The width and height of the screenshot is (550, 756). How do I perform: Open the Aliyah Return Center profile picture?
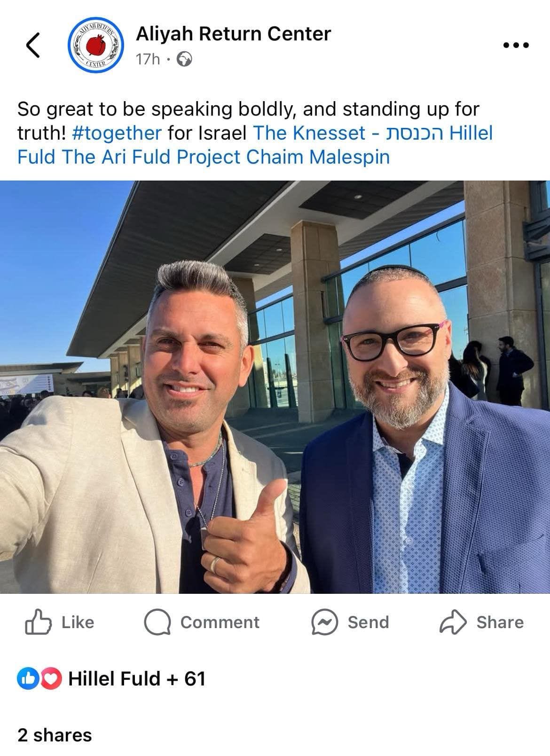click(x=96, y=46)
